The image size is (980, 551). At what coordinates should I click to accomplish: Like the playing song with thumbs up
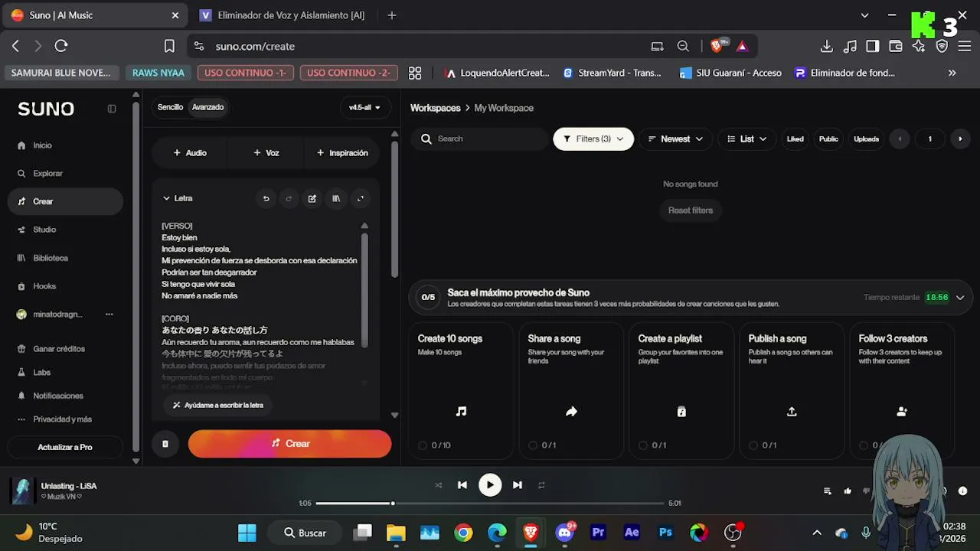tap(848, 491)
